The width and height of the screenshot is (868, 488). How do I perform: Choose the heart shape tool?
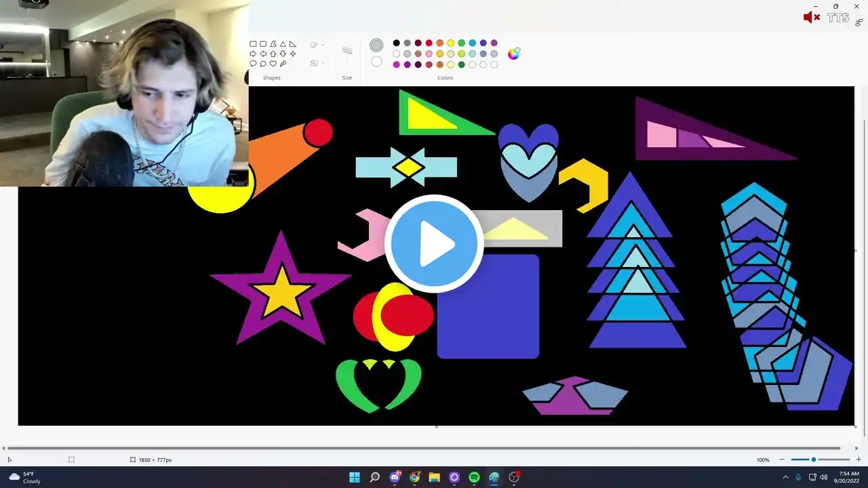click(x=273, y=64)
